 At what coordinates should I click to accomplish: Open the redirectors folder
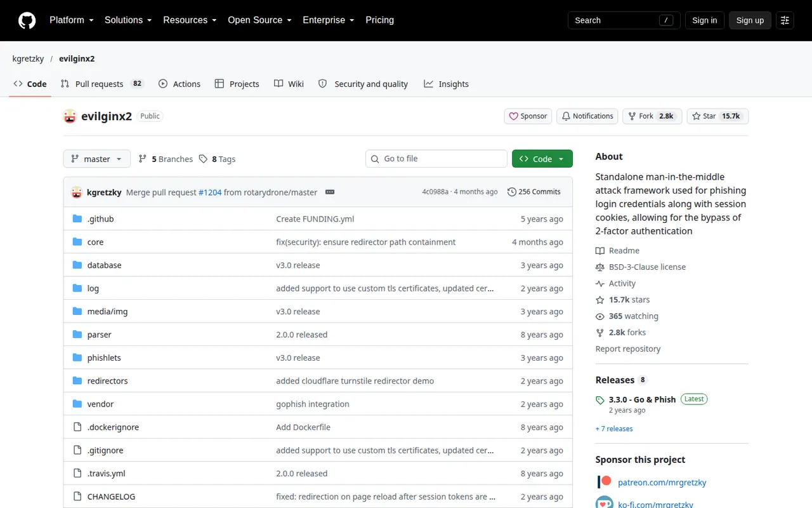(x=107, y=381)
